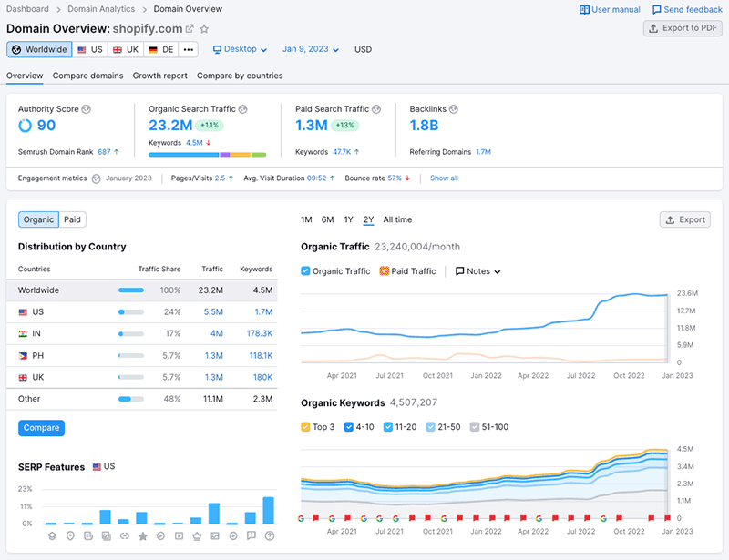The height and width of the screenshot is (560, 729).
Task: Open the Desktop device dropdown
Action: (x=240, y=49)
